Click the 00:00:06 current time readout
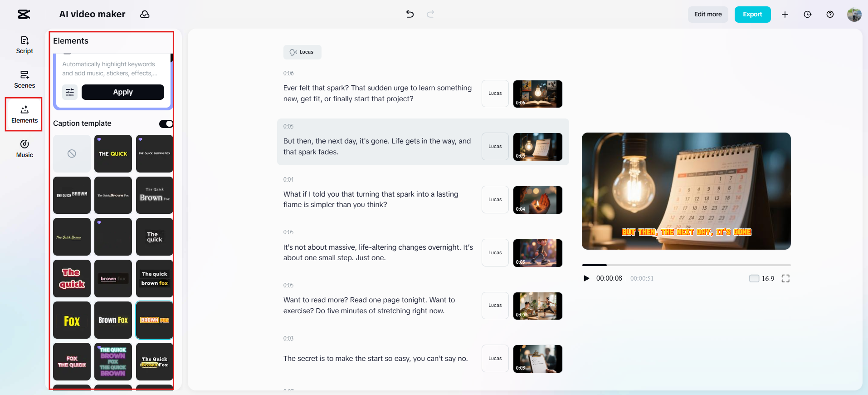 click(x=609, y=278)
